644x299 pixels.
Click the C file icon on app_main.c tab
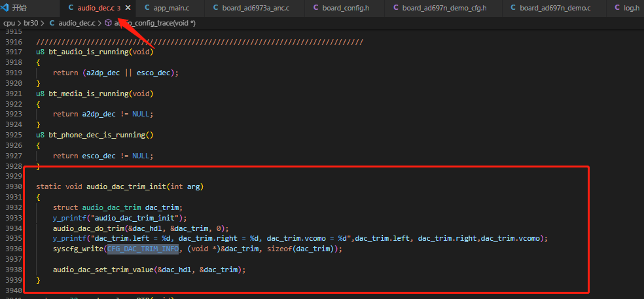point(147,8)
